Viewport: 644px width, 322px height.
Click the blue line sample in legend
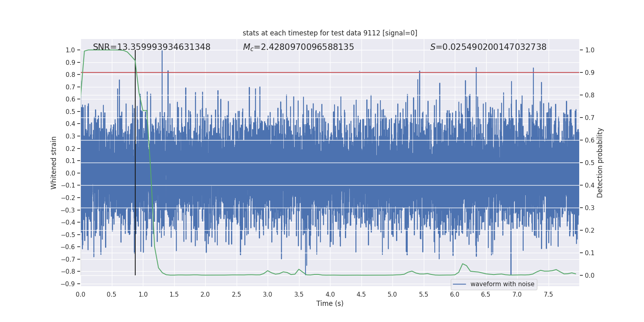pyautogui.click(x=459, y=284)
